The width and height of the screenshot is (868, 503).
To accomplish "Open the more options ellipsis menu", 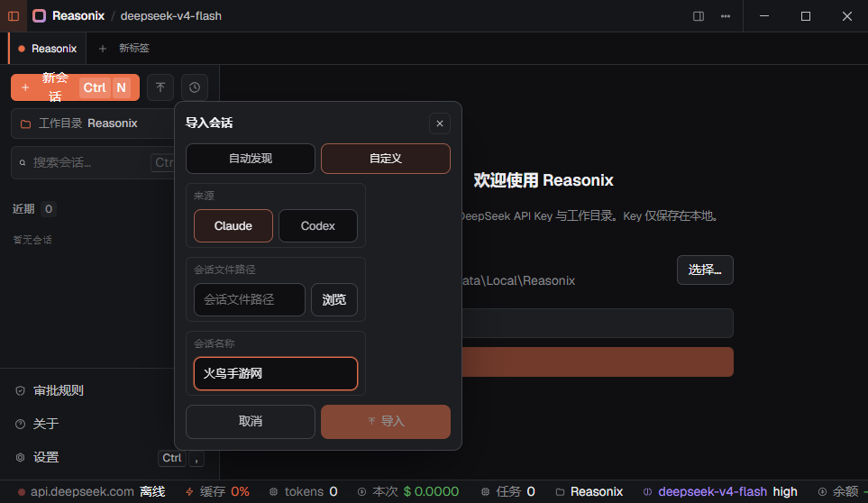I will pyautogui.click(x=726, y=16).
